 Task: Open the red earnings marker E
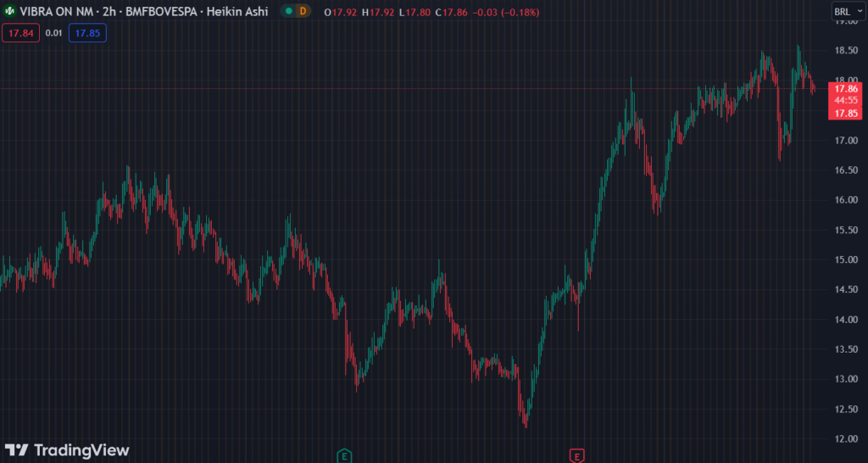coord(576,456)
